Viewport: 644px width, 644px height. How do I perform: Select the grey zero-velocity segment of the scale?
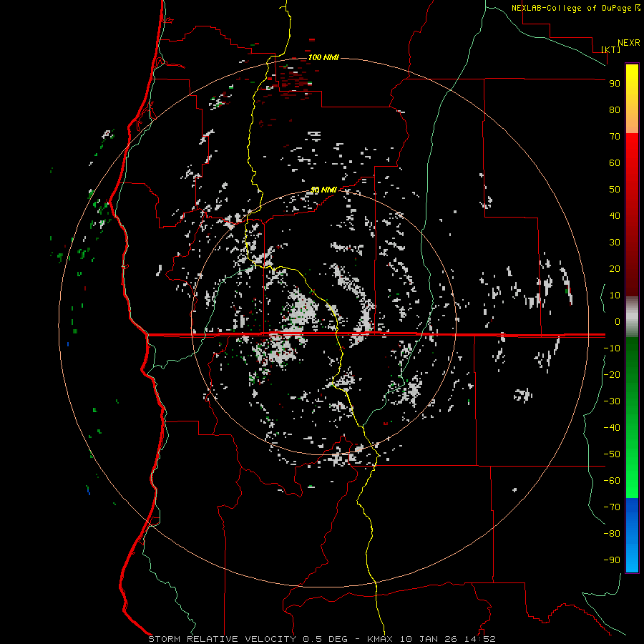click(x=632, y=317)
